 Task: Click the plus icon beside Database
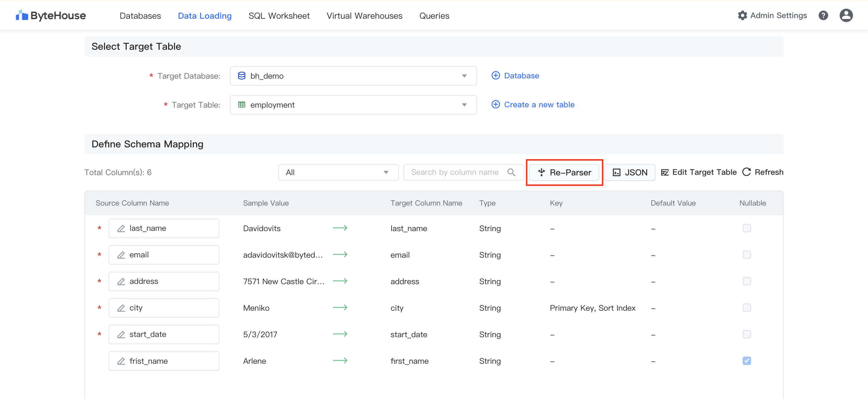point(495,75)
